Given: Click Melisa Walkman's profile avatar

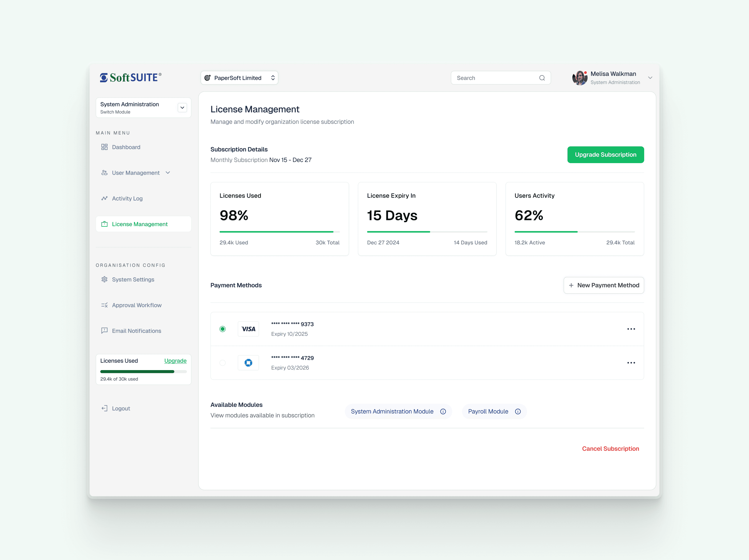Looking at the screenshot, I should click(x=579, y=78).
